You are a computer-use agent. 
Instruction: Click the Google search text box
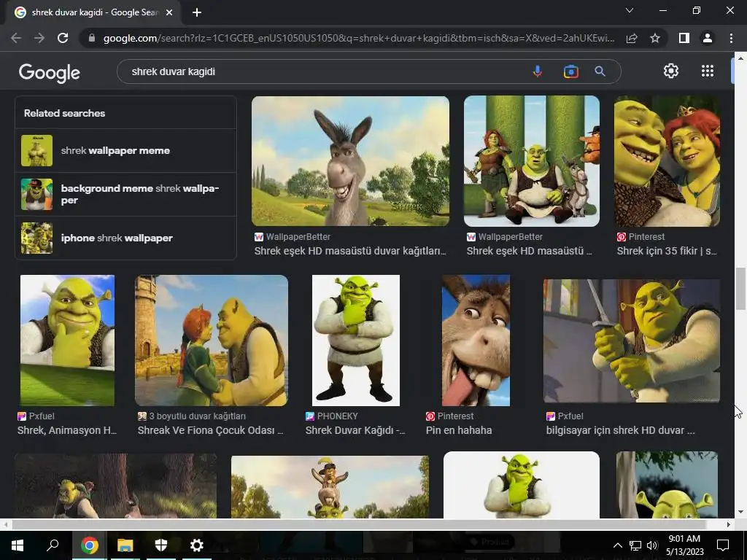click(x=324, y=71)
